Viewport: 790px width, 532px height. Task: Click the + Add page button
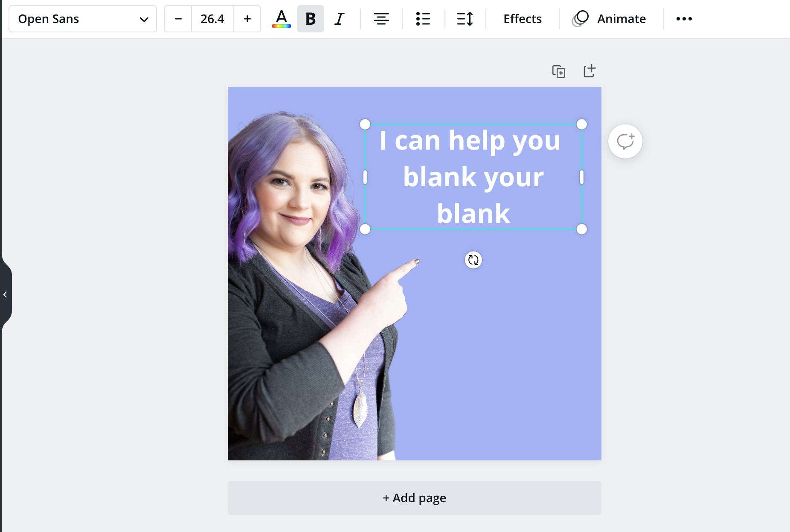point(415,498)
